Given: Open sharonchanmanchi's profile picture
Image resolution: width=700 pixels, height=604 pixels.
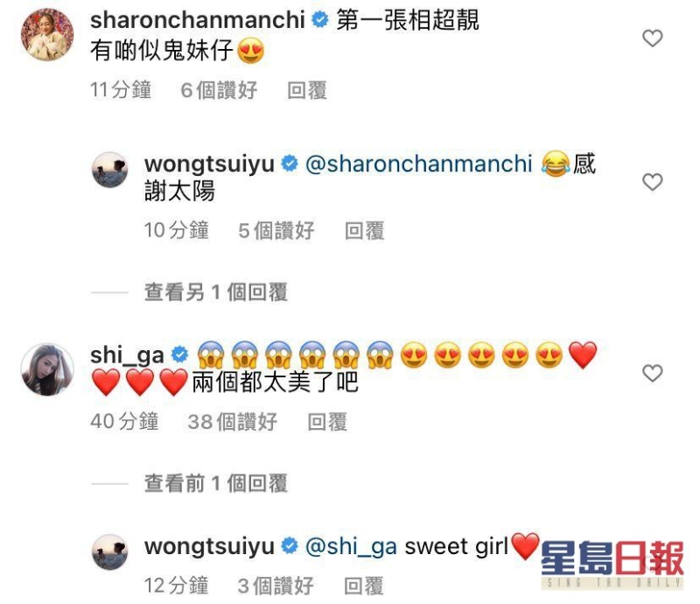Looking at the screenshot, I should 47,34.
